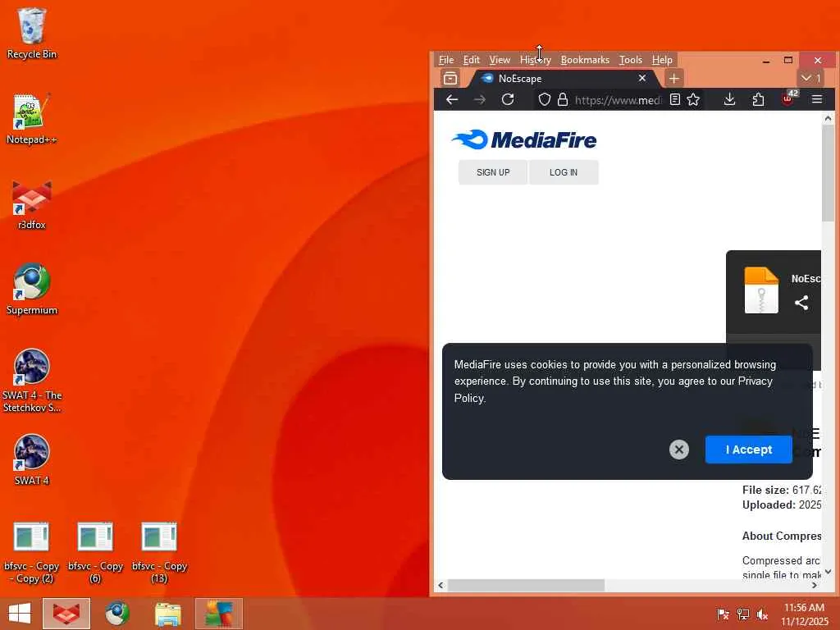Open the browser hamburger application menu
This screenshot has height=630, width=840.
[817, 99]
